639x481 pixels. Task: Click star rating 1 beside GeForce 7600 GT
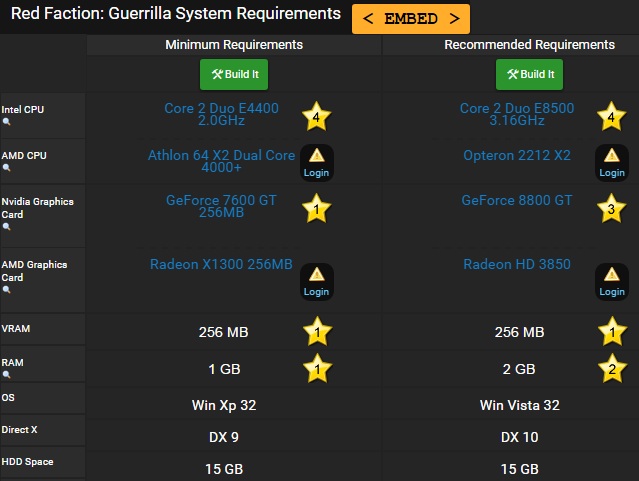(x=316, y=209)
